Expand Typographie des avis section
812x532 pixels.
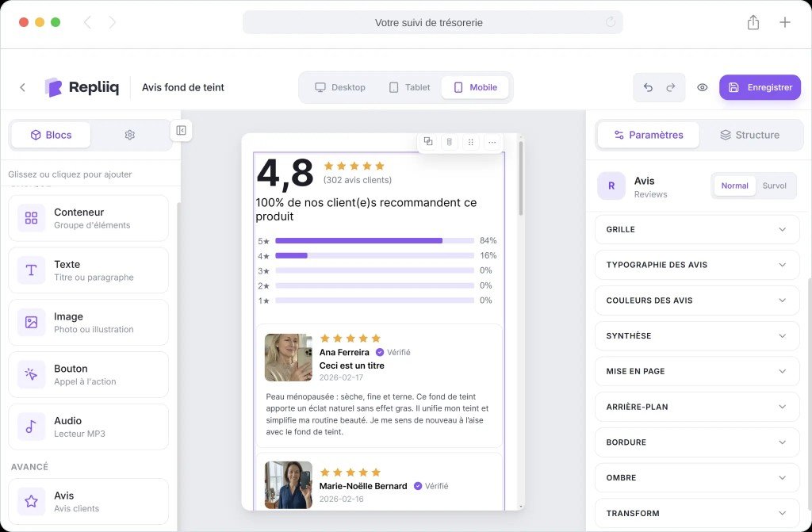click(x=696, y=265)
